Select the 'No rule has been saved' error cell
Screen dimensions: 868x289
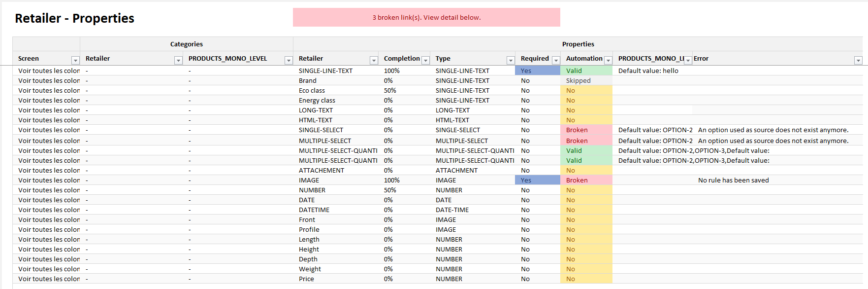(733, 181)
